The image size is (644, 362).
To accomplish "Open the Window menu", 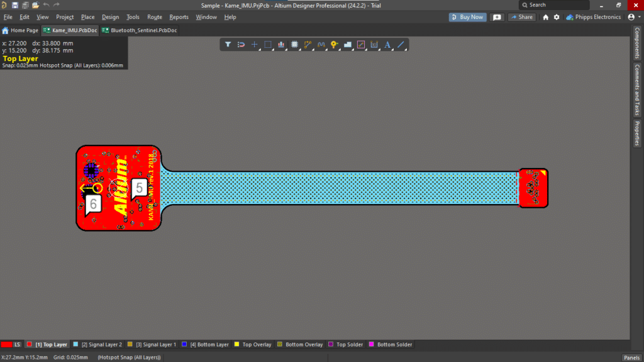I will 206,17.
